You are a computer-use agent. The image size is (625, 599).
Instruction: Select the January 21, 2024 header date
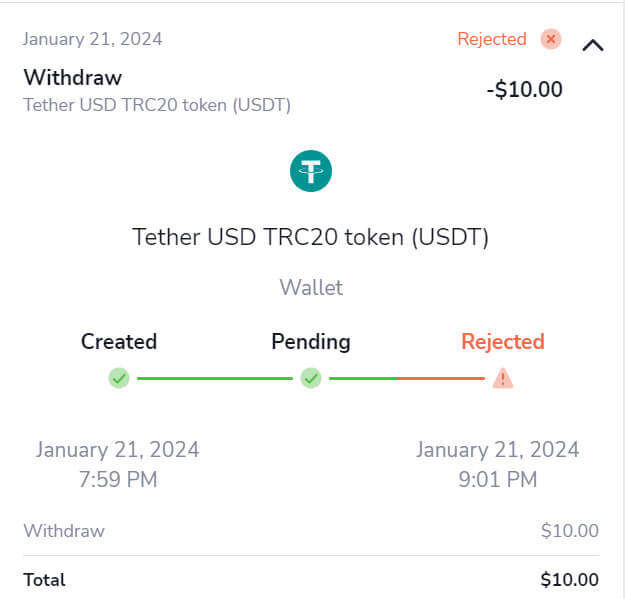click(92, 39)
